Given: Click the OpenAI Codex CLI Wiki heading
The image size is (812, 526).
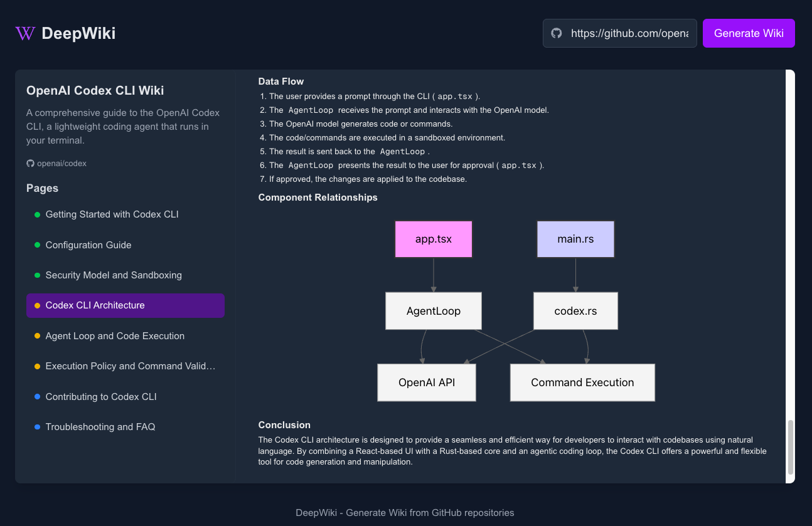Looking at the screenshot, I should (x=95, y=90).
